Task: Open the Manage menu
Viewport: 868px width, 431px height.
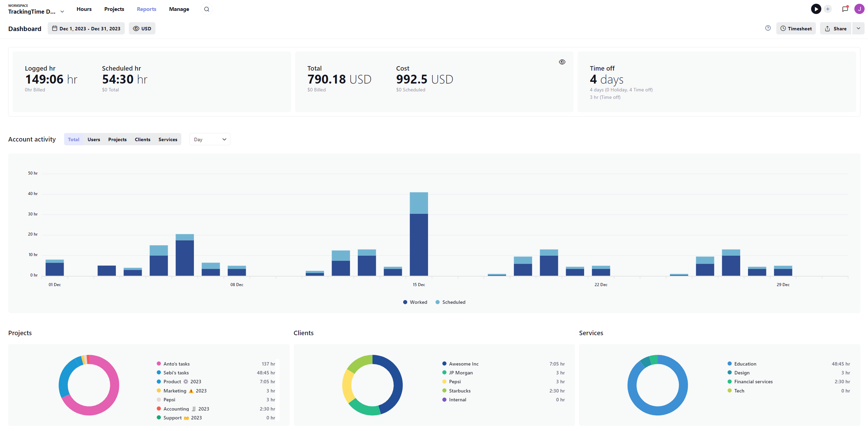Action: 179,9
